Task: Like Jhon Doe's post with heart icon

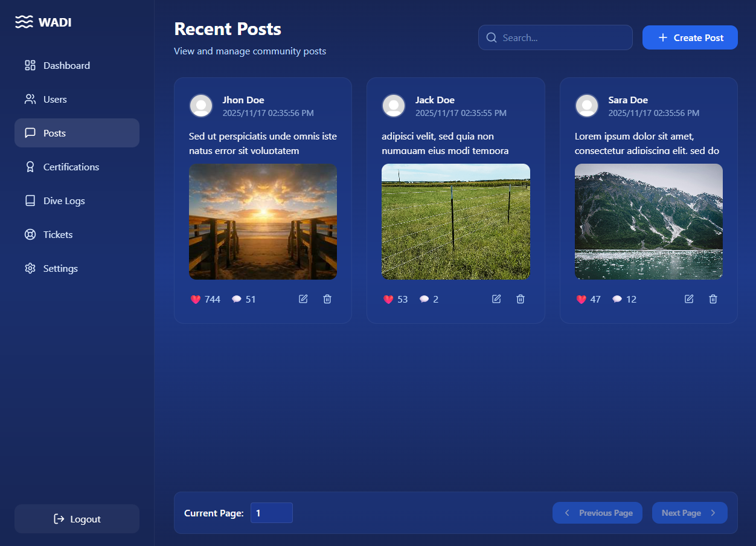Action: coord(196,300)
